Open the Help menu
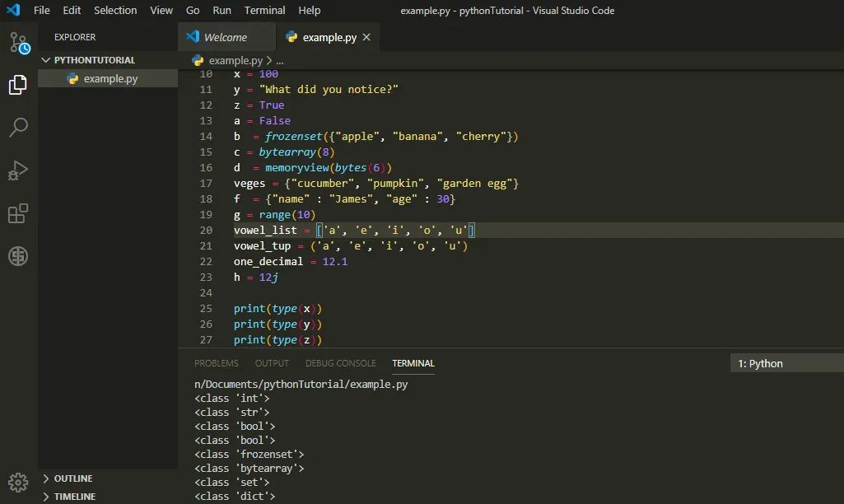844x504 pixels. pos(310,10)
